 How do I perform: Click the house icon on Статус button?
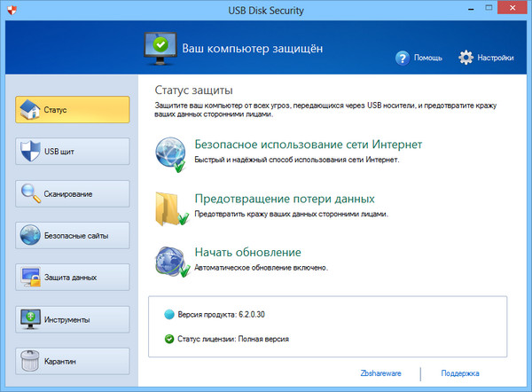29,110
